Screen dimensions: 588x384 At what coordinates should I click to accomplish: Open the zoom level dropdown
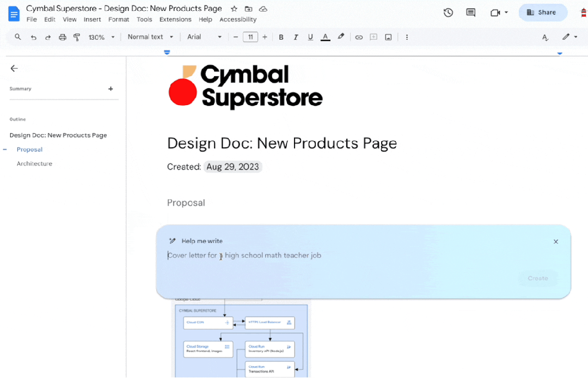[101, 37]
